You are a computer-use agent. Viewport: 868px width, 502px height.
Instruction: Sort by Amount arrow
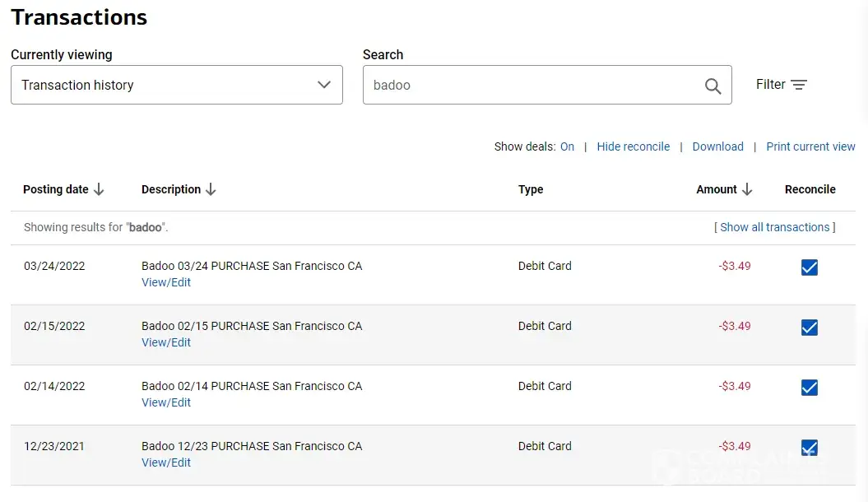(x=747, y=189)
